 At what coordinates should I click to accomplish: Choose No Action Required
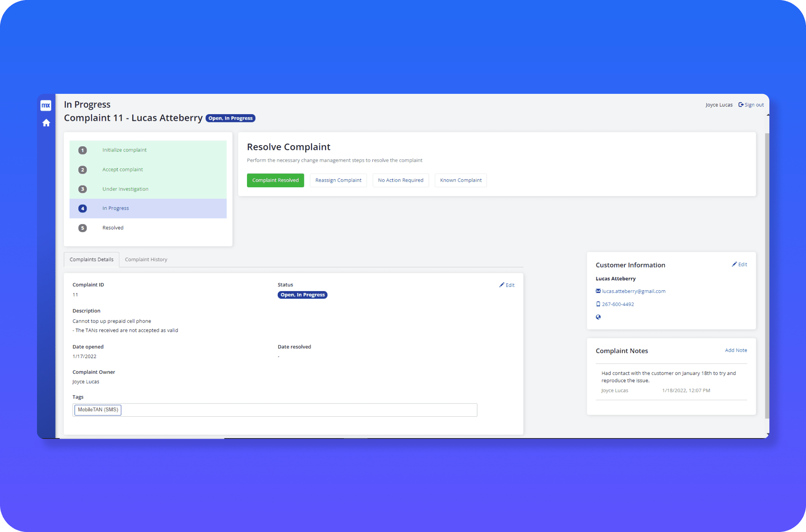click(400, 180)
